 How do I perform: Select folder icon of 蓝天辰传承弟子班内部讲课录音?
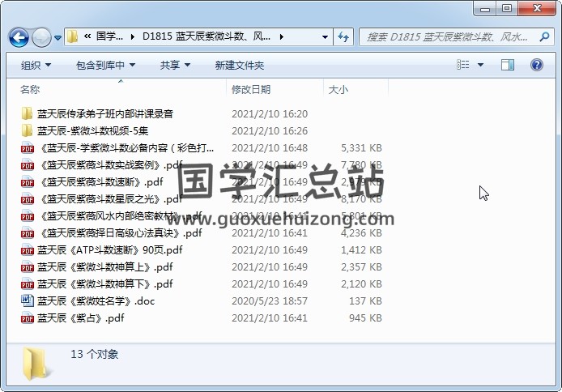(x=27, y=113)
